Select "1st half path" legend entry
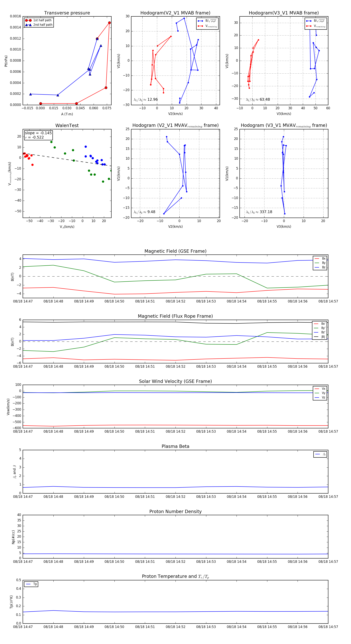This screenshot has width=351, height=644. click(x=38, y=20)
